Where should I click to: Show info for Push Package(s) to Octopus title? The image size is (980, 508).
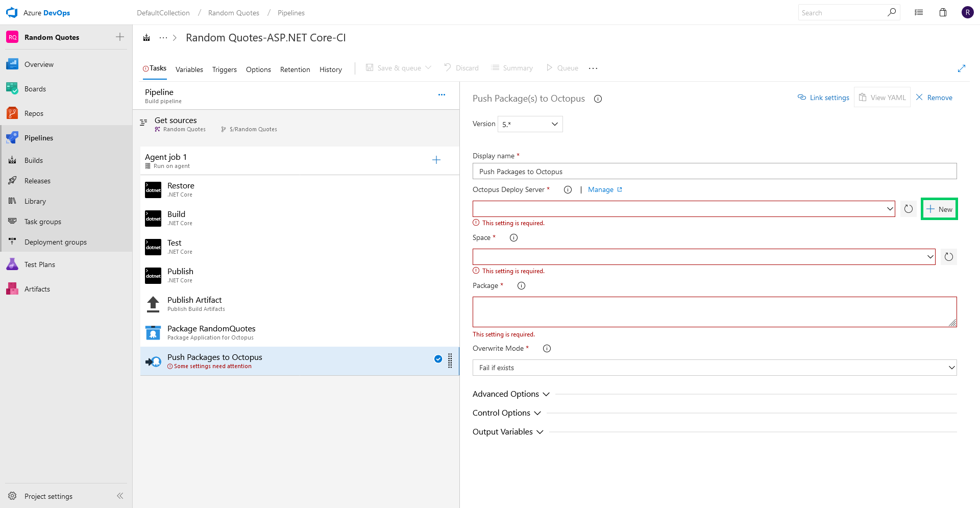[598, 99]
